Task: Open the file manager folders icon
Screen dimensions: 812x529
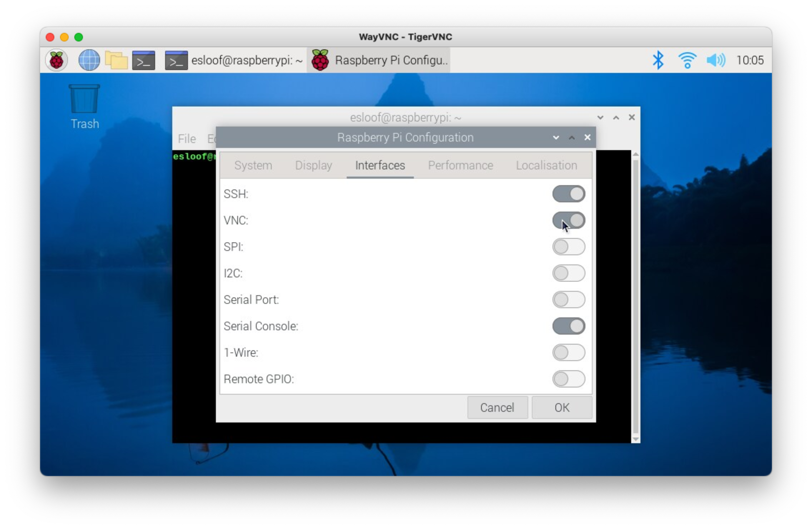Action: click(116, 60)
